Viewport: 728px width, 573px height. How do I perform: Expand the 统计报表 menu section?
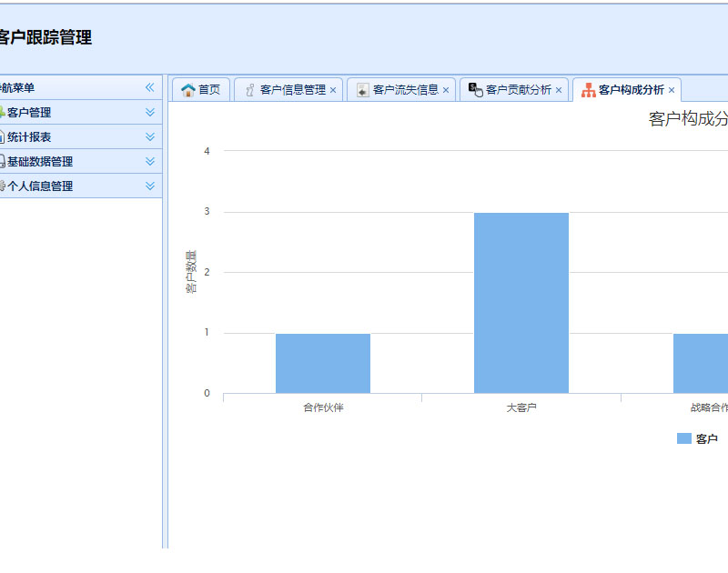click(150, 137)
